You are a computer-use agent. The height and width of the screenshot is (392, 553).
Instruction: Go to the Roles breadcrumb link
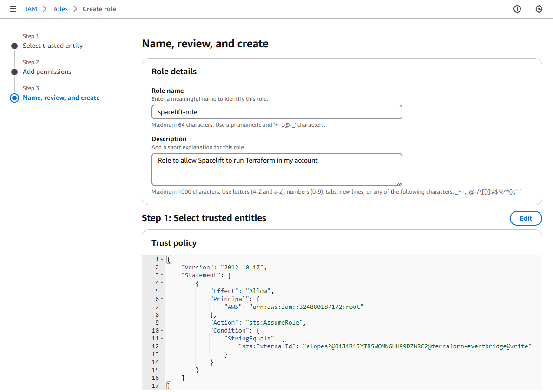[59, 9]
